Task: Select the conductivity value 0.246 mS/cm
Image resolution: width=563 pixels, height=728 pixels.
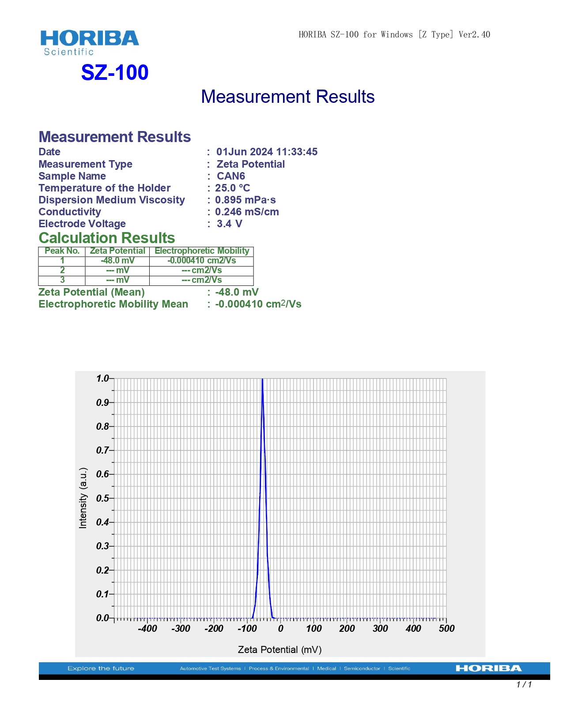Action: coord(247,212)
